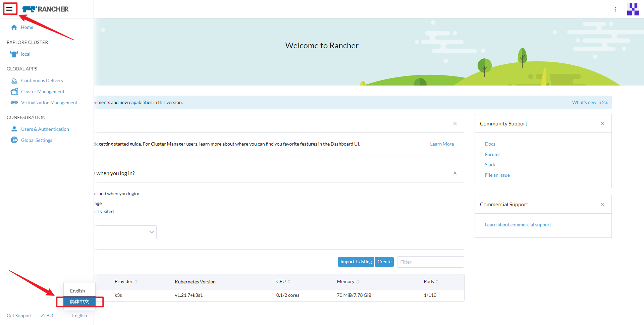Click the user avatar at top right
The image size is (644, 325).
pyautogui.click(x=633, y=9)
